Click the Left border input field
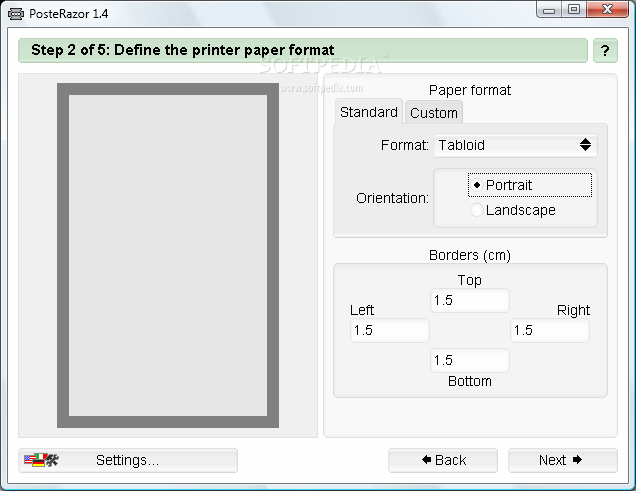This screenshot has width=636, height=491. tap(390, 330)
